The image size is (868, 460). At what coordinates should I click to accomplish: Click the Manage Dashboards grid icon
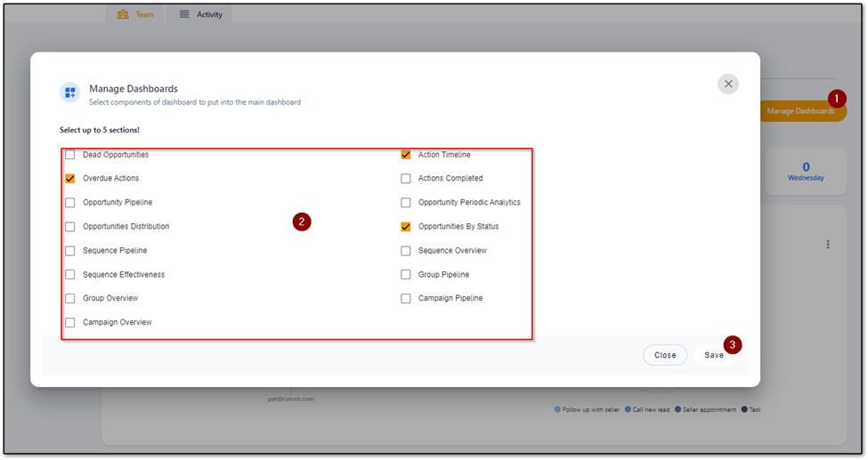click(69, 93)
